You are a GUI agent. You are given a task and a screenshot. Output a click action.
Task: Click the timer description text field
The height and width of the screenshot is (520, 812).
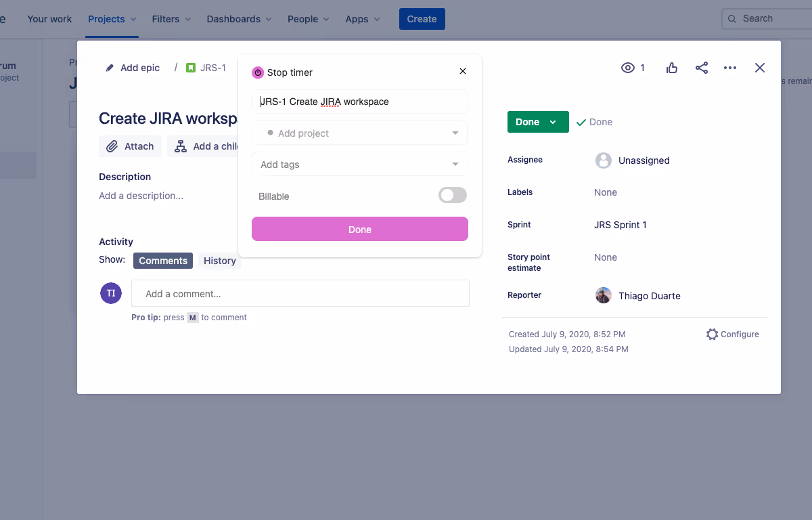point(360,102)
